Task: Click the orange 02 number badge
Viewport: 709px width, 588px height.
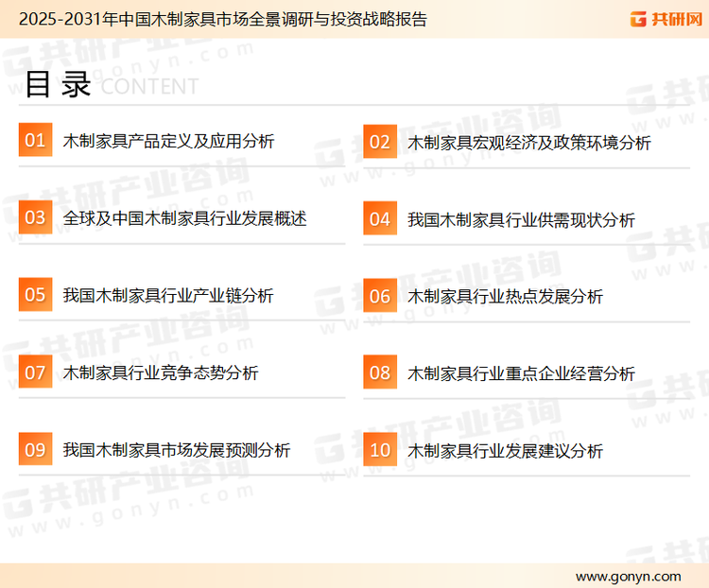Action: coord(380,142)
